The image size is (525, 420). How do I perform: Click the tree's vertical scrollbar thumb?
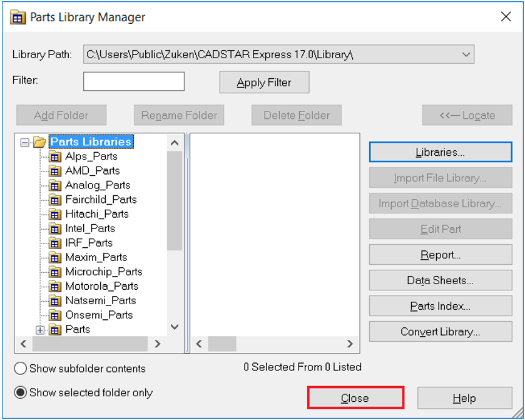(175, 201)
